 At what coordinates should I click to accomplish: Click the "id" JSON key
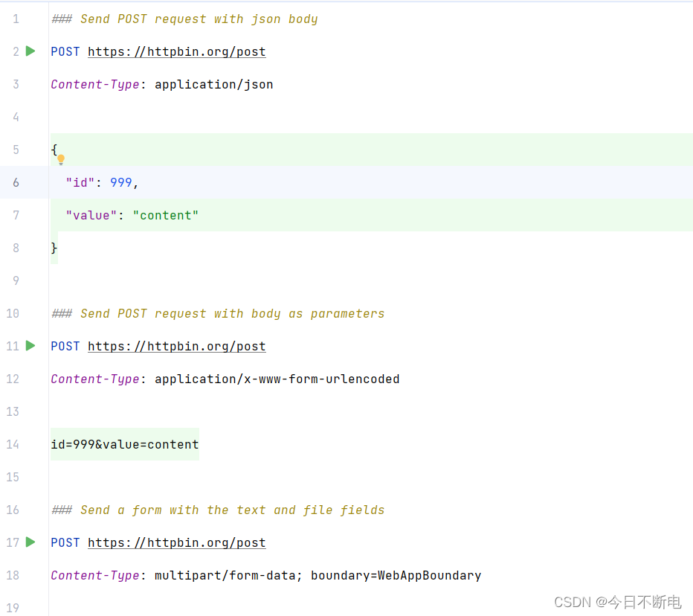pos(80,182)
